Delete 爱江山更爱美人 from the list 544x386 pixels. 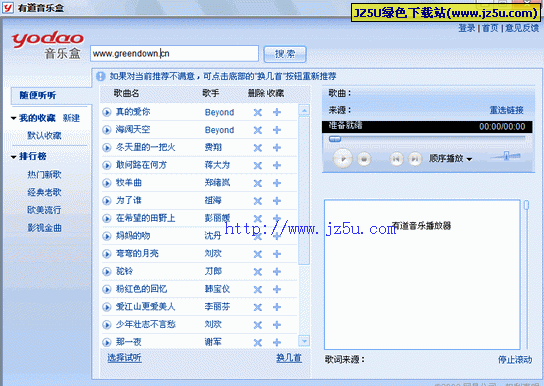click(257, 307)
